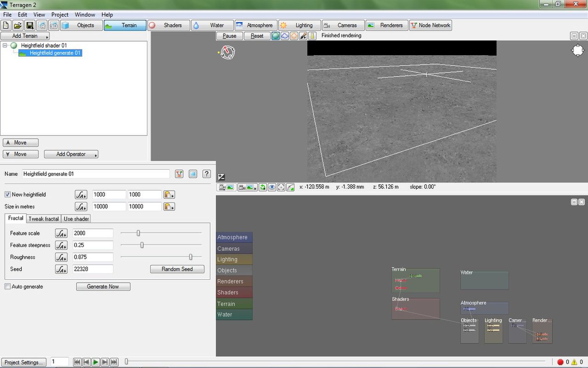588x368 pixels.
Task: Click the Terrain group in node network
Action: [x=416, y=281]
